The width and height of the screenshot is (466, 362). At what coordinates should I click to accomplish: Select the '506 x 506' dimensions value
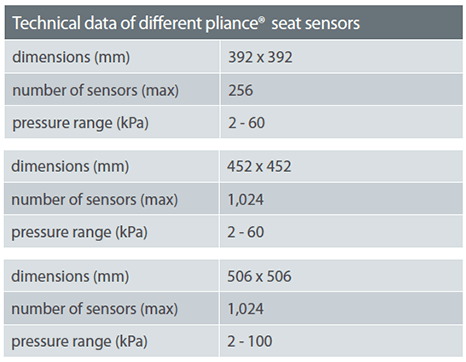pyautogui.click(x=259, y=276)
